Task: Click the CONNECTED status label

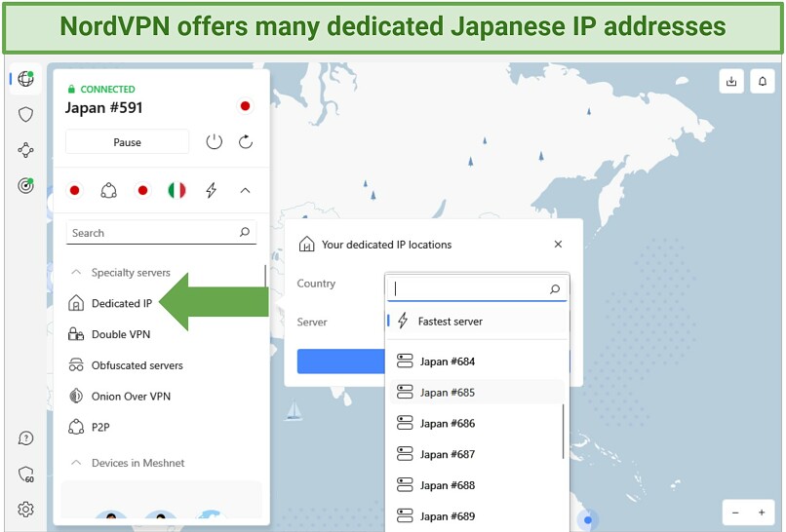Action: click(x=107, y=90)
